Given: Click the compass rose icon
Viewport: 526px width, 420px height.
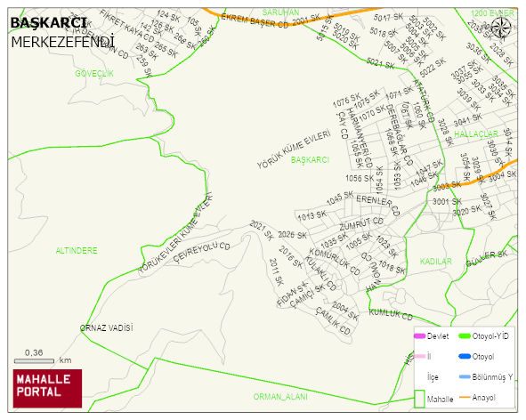Looking at the screenshot, I should (500, 28).
